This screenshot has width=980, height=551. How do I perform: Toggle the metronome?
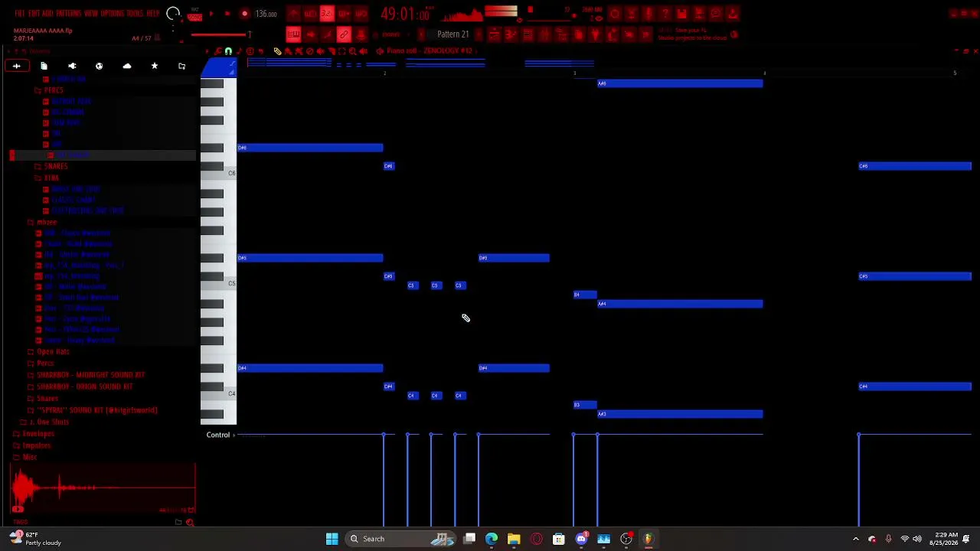pyautogui.click(x=293, y=14)
